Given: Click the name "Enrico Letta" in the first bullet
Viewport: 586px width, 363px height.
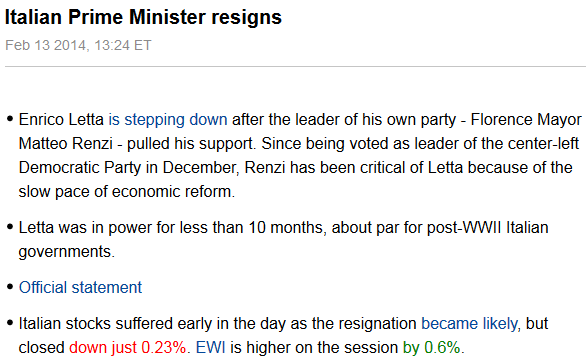Looking at the screenshot, I should 61,120.
